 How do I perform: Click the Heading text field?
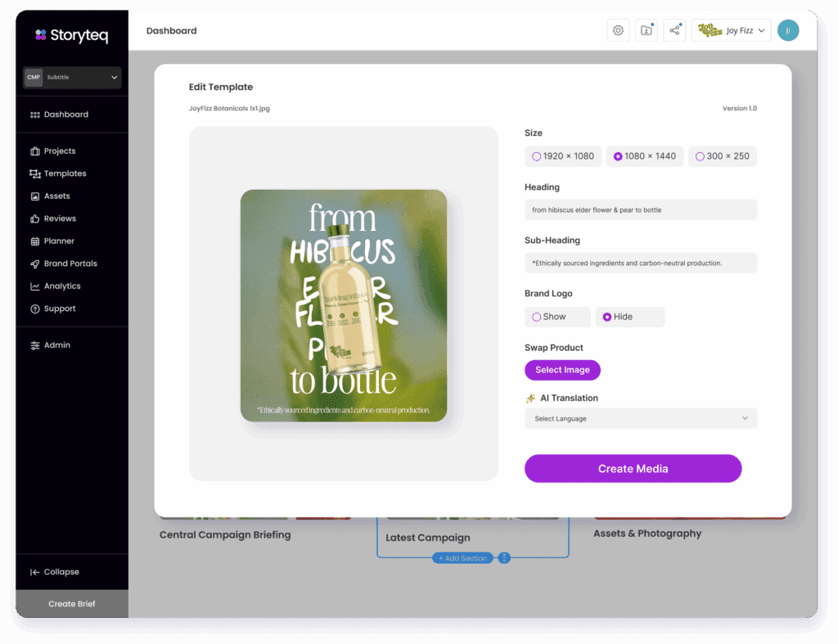coord(641,210)
